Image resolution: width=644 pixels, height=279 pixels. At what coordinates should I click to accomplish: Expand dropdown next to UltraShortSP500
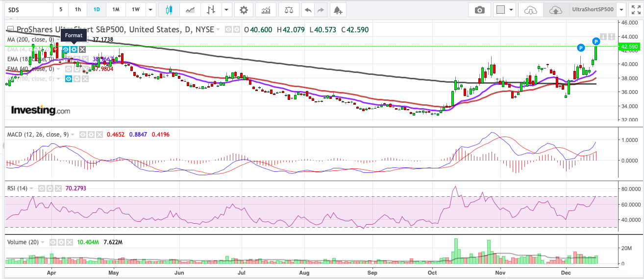[622, 10]
